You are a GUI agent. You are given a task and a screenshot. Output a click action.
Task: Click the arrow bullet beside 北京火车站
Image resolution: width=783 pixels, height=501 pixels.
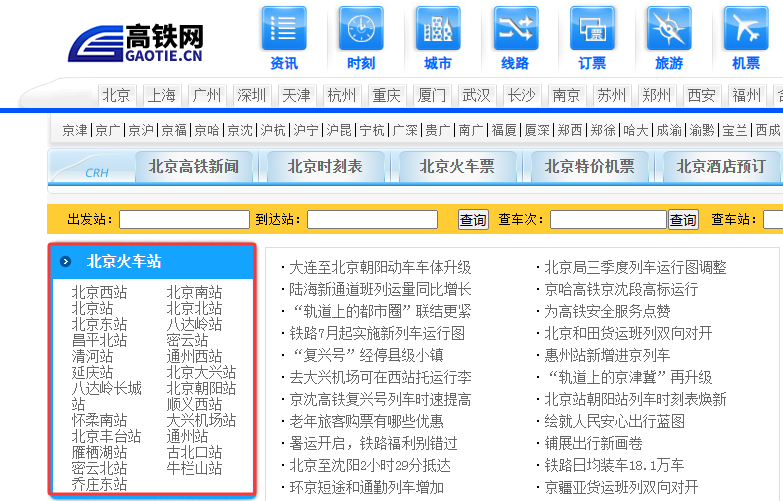pyautogui.click(x=65, y=261)
